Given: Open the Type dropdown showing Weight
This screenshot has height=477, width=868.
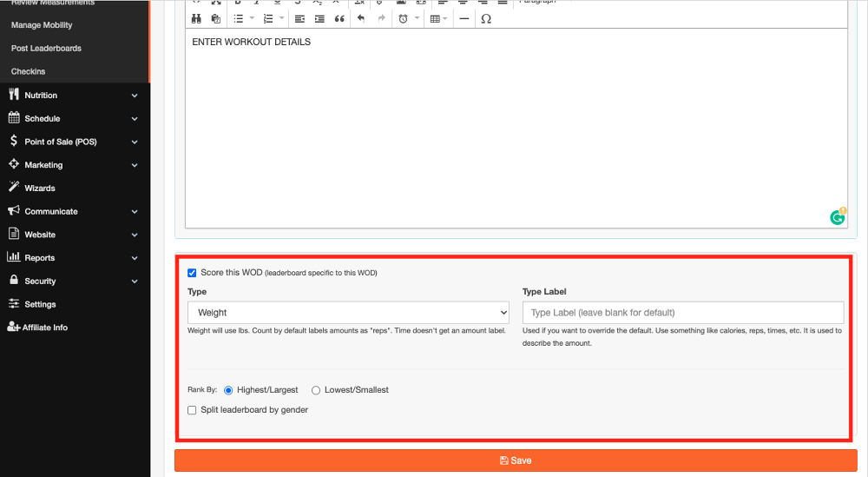Looking at the screenshot, I should click(348, 313).
